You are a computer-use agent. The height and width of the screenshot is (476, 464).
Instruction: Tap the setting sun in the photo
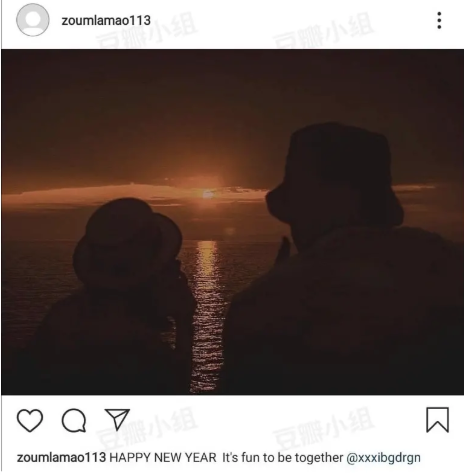point(208,194)
